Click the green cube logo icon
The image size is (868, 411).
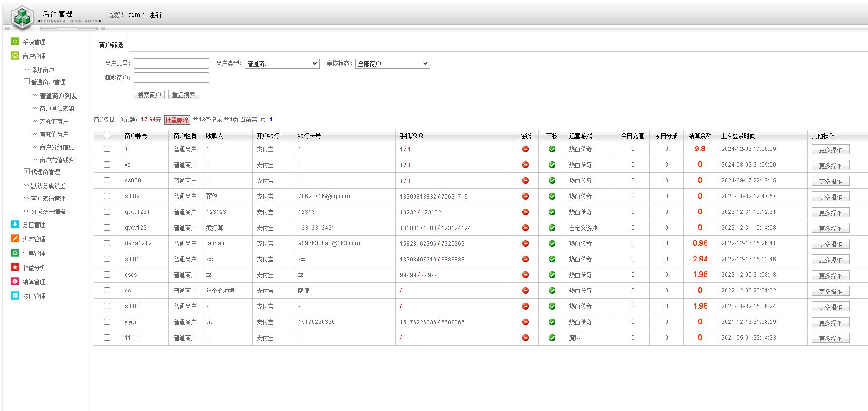click(x=22, y=17)
